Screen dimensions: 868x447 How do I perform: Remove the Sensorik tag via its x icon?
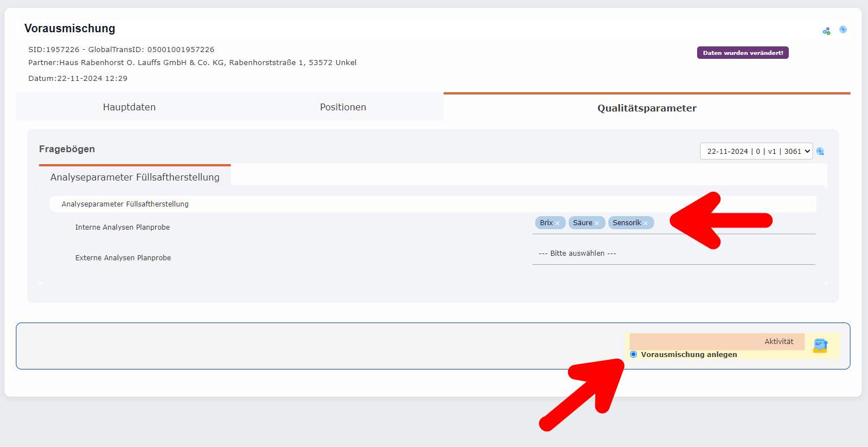[x=646, y=222]
